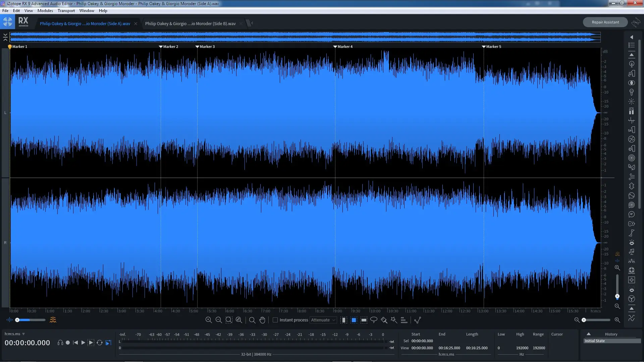Select the lasso selection tool
Viewport: 644px width, 362px height.
(374, 320)
